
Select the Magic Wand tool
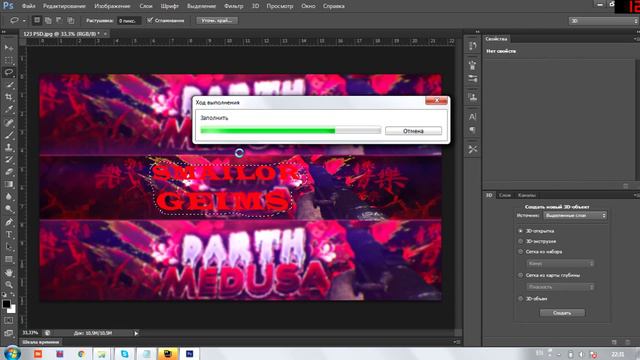click(9, 85)
